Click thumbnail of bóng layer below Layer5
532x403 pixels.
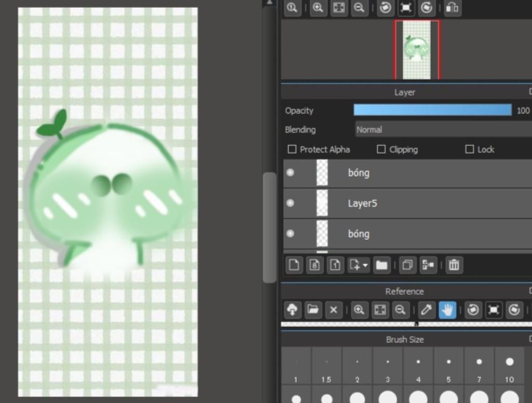(322, 233)
